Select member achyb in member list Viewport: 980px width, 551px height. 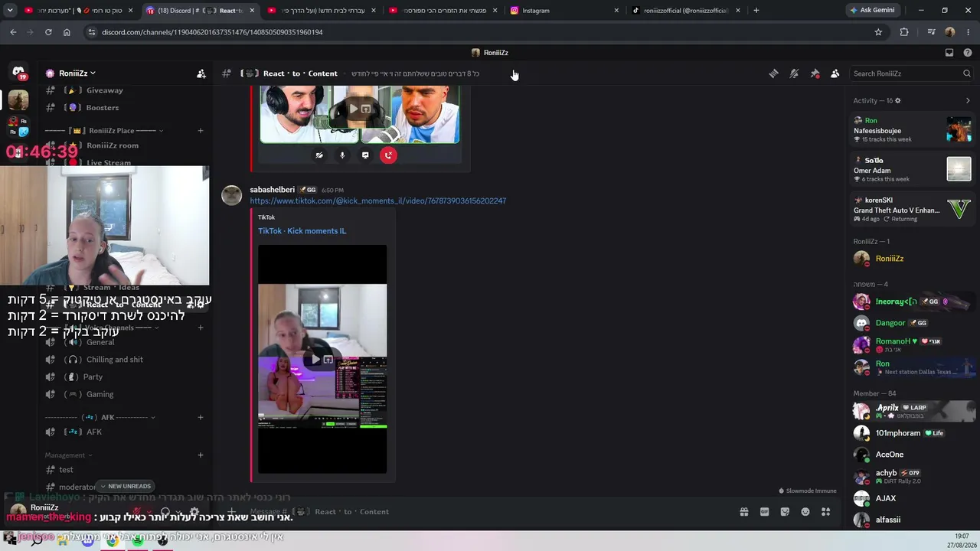(x=912, y=476)
